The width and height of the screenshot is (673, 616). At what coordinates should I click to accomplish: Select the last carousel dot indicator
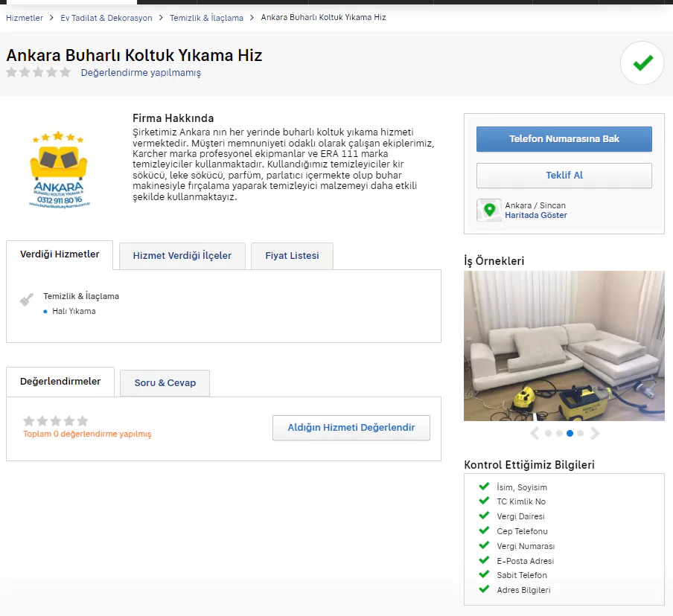[x=580, y=433]
